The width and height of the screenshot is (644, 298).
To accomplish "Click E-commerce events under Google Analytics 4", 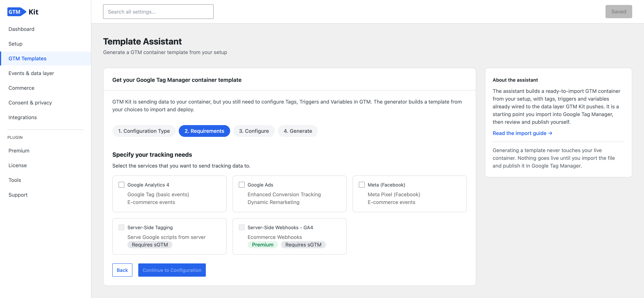I will (151, 202).
